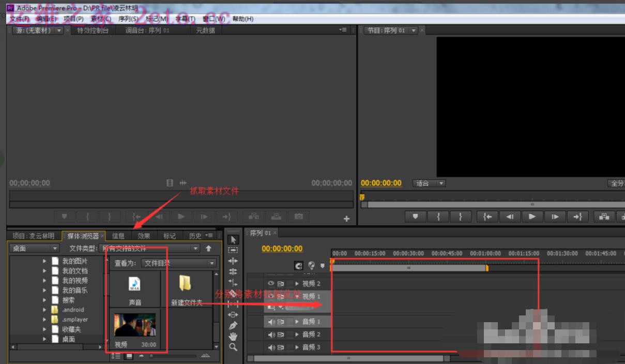Open the Source monitor button editor plus
This screenshot has height=364, width=625.
(346, 218)
